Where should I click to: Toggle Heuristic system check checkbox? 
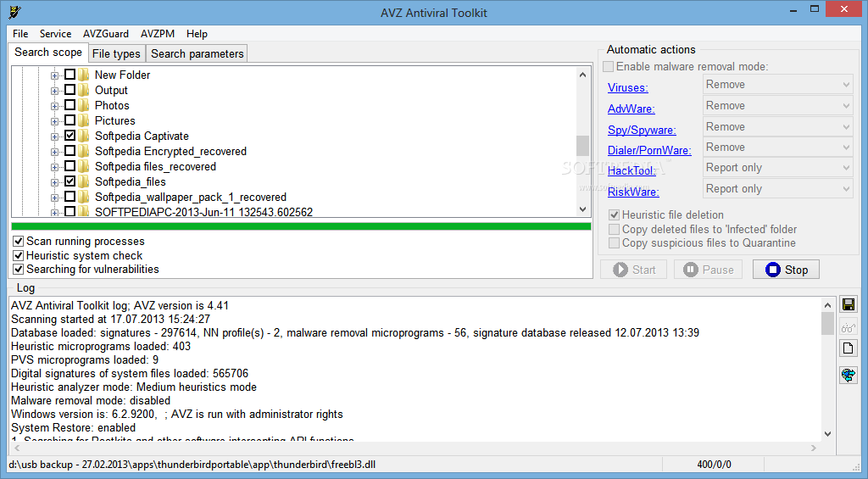[19, 255]
